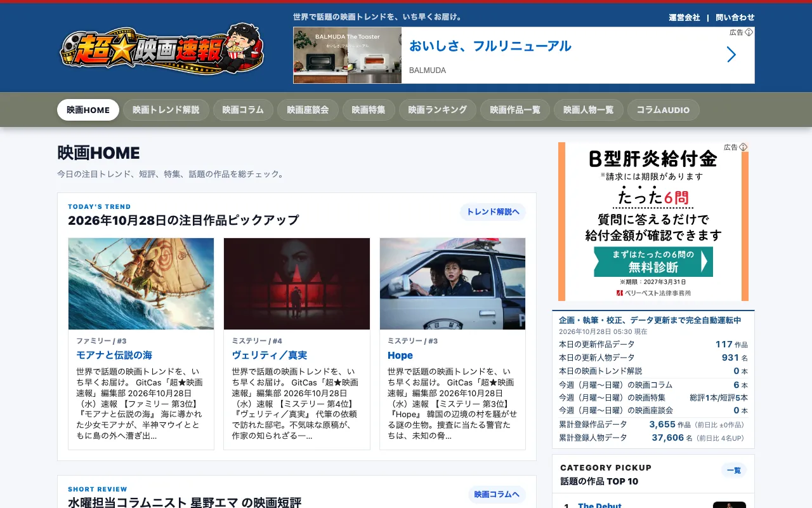Go to the 映画コラム tab

click(x=243, y=110)
